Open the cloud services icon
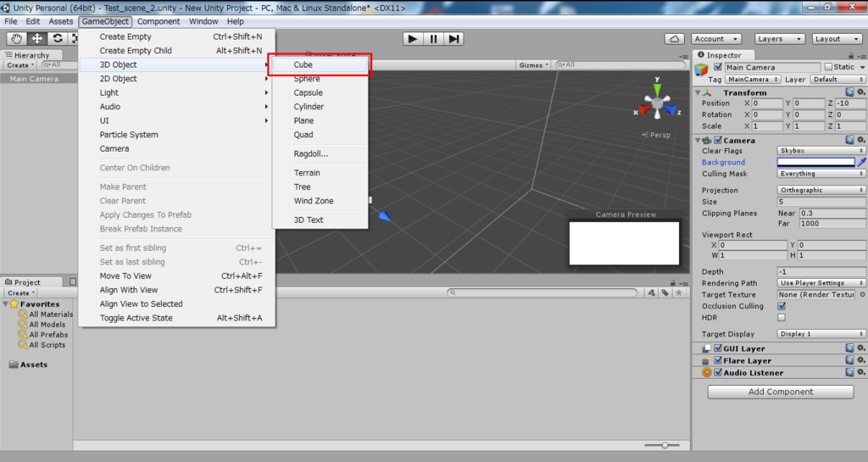The height and width of the screenshot is (462, 868). (674, 39)
